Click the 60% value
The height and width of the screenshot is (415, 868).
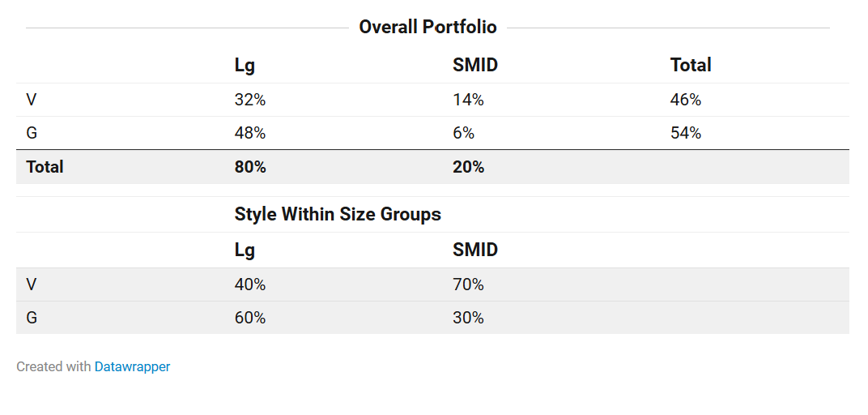(x=250, y=318)
